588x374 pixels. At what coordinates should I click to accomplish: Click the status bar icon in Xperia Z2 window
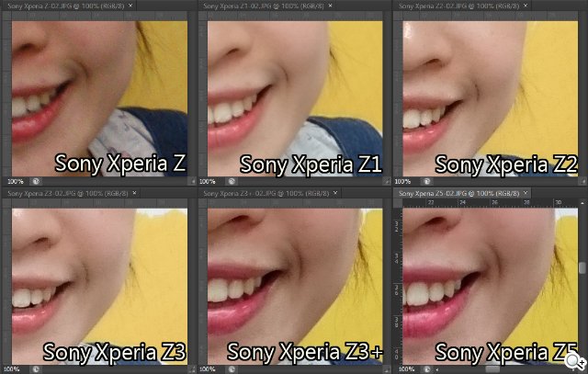[426, 182]
